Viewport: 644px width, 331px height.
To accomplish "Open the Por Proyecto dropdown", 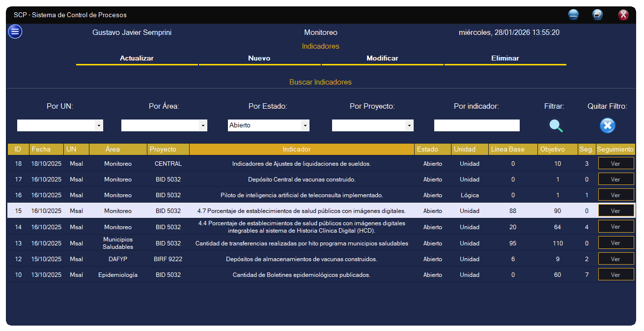I will coord(409,126).
